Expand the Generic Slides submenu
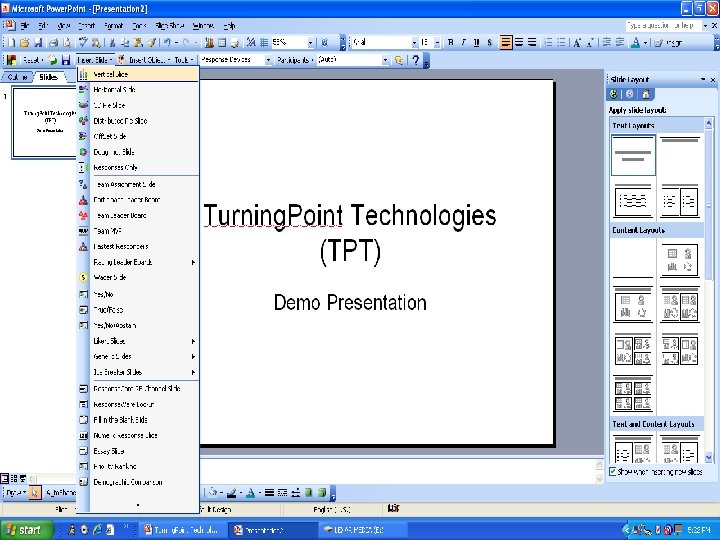 click(138, 356)
